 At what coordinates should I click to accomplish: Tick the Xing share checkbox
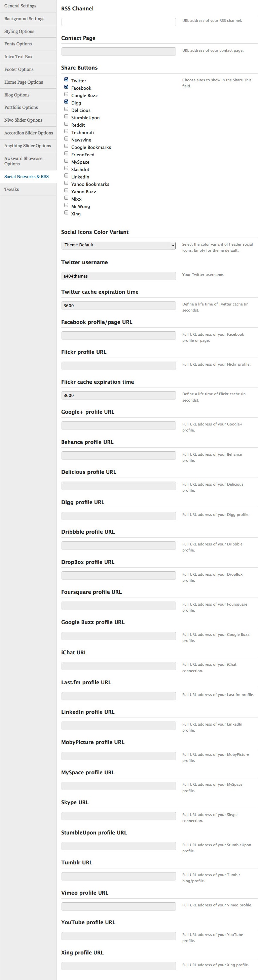pyautogui.click(x=66, y=213)
